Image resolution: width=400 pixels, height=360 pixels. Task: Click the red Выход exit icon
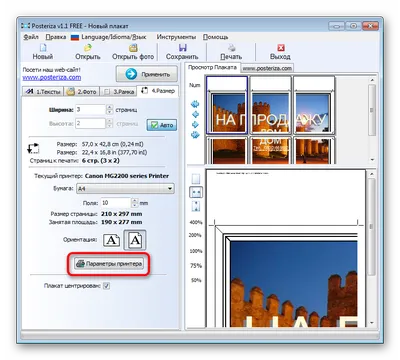tap(281, 48)
